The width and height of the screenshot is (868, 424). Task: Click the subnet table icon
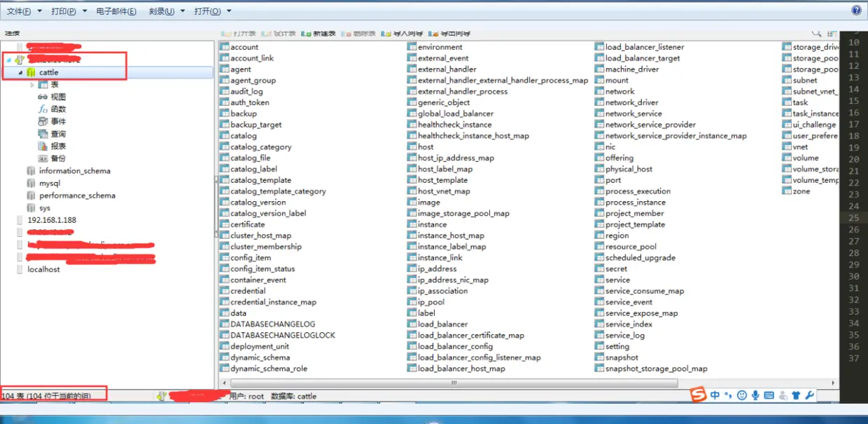(787, 81)
